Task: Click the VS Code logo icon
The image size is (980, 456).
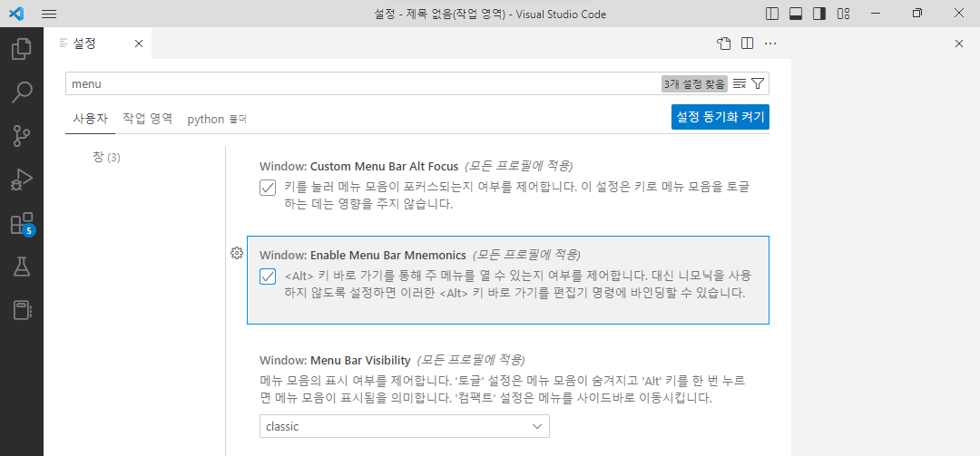Action: [x=17, y=14]
